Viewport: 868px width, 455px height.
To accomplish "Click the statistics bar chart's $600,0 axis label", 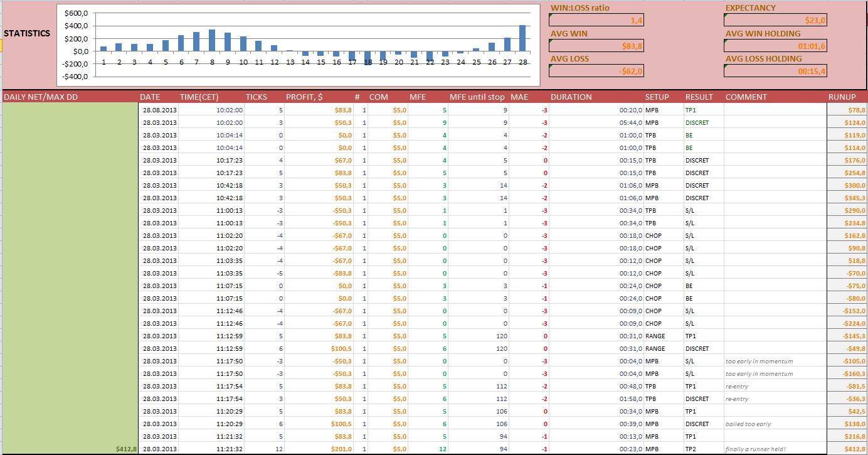I will [76, 13].
